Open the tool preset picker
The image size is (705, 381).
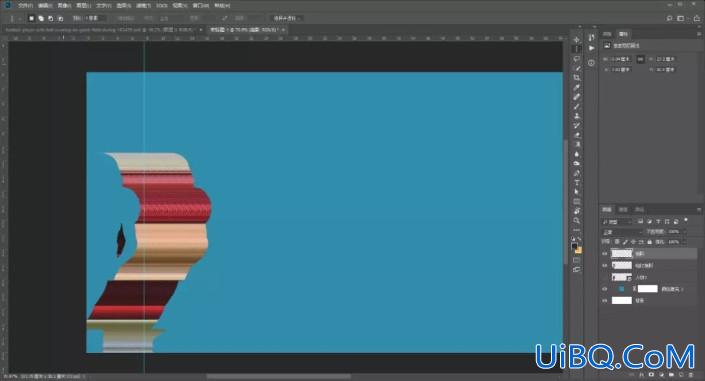14,18
